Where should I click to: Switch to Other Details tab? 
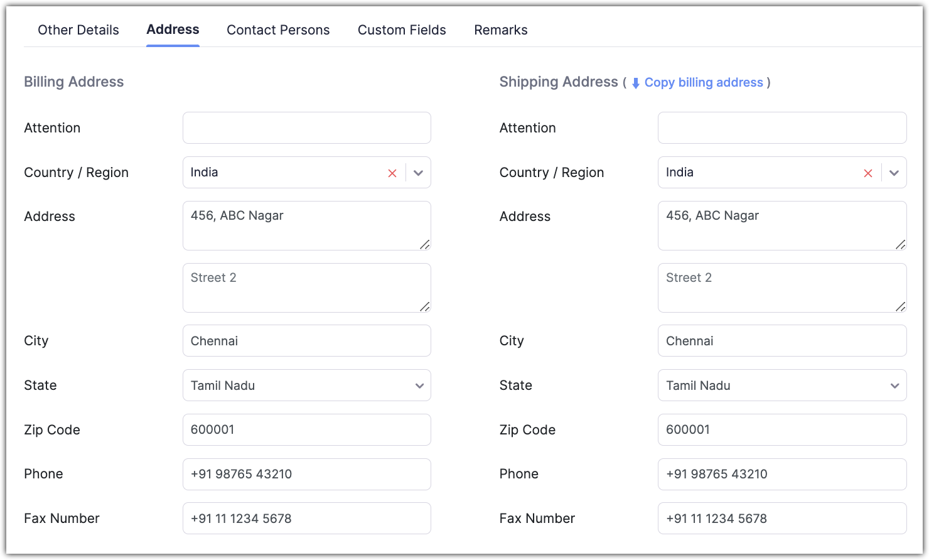tap(78, 30)
